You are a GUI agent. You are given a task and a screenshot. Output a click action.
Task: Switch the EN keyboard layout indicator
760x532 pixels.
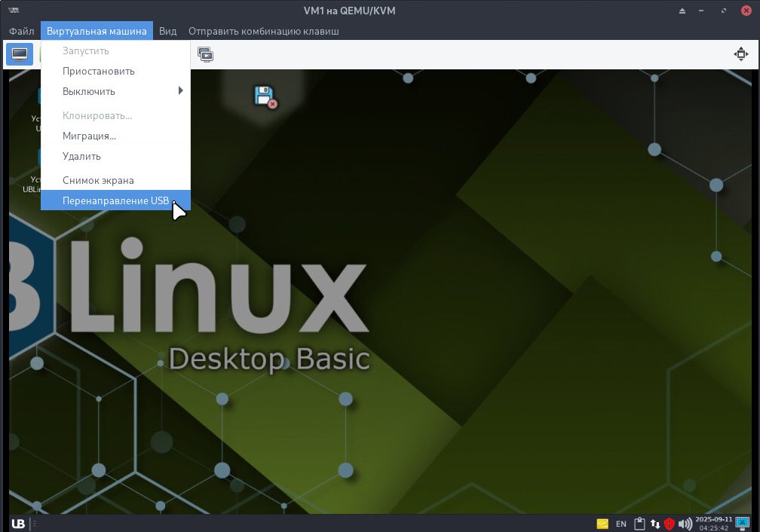[x=621, y=524]
